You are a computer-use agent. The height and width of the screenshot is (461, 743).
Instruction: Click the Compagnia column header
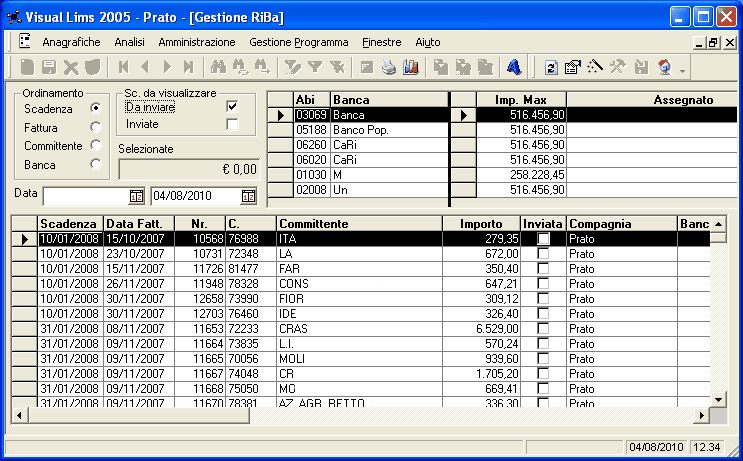click(622, 224)
